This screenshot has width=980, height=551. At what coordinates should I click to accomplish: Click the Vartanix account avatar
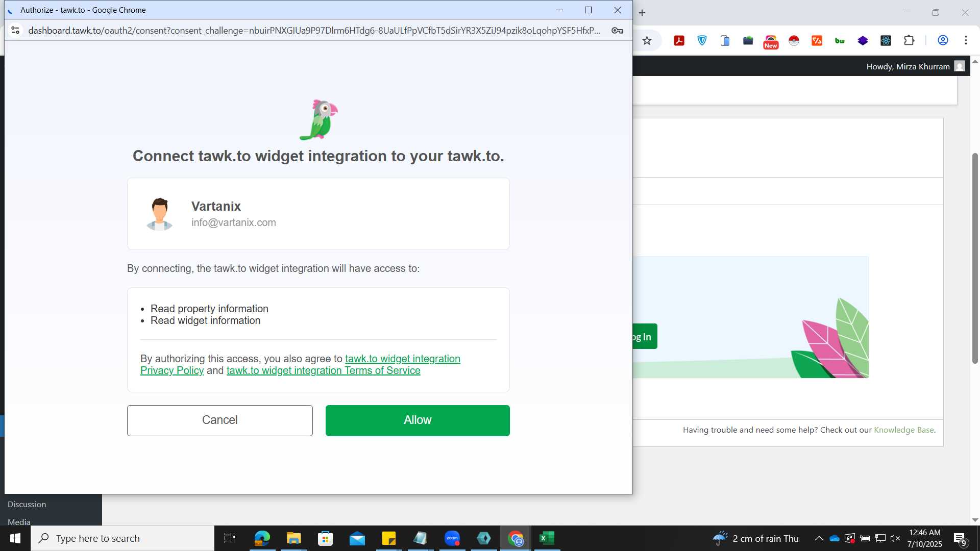tap(160, 214)
